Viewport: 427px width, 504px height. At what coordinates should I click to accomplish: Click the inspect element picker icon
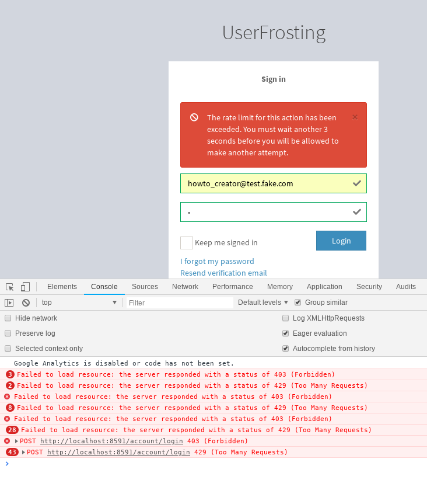point(10,287)
